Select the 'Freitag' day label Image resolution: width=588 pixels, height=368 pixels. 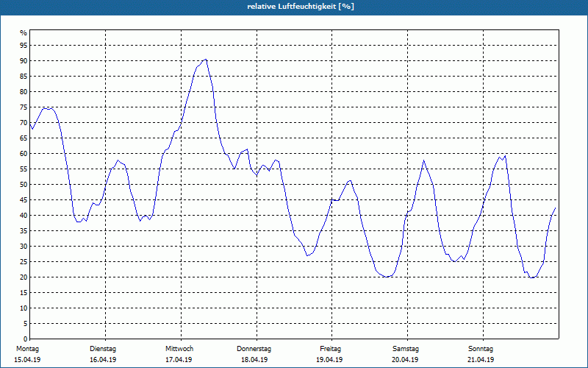point(330,349)
